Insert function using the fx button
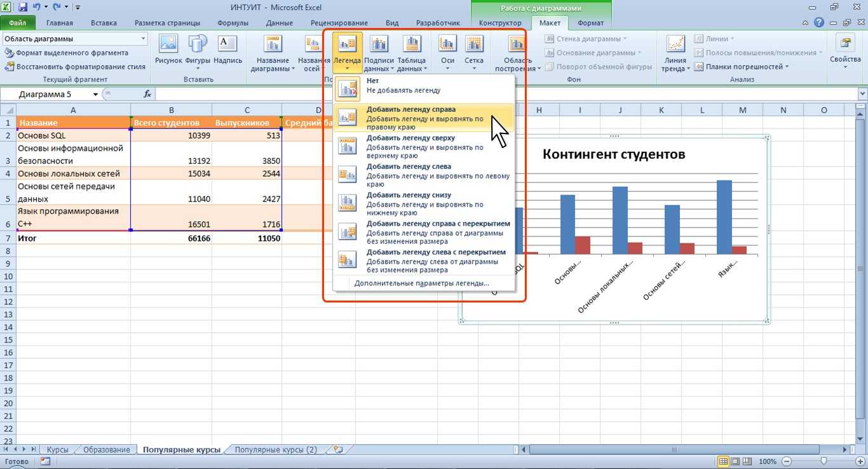Image resolution: width=868 pixels, height=469 pixels. (x=147, y=94)
